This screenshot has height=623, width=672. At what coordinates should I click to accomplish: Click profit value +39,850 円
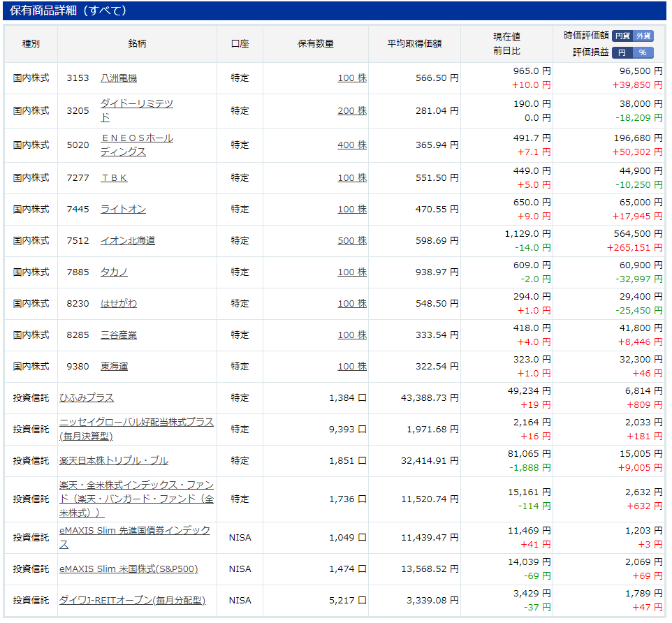(x=637, y=85)
